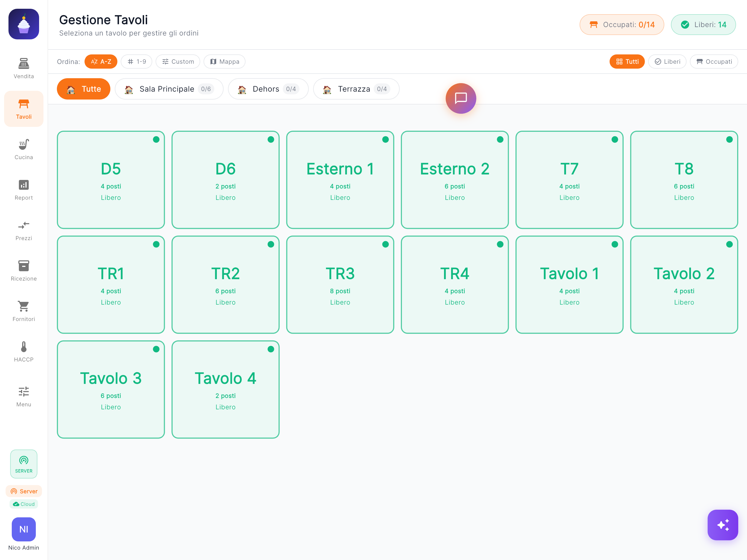
Task: Filter by the Terrazza area
Action: coord(356,89)
